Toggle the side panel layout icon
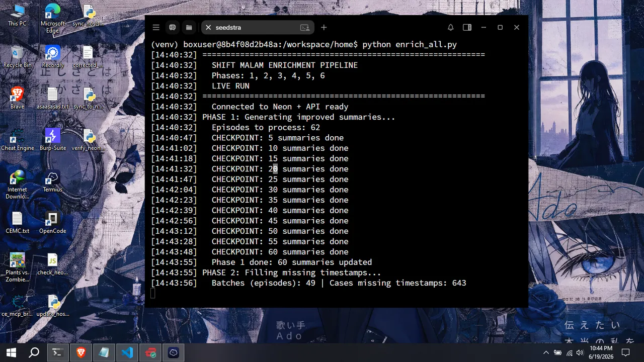The image size is (644, 362). click(x=467, y=27)
